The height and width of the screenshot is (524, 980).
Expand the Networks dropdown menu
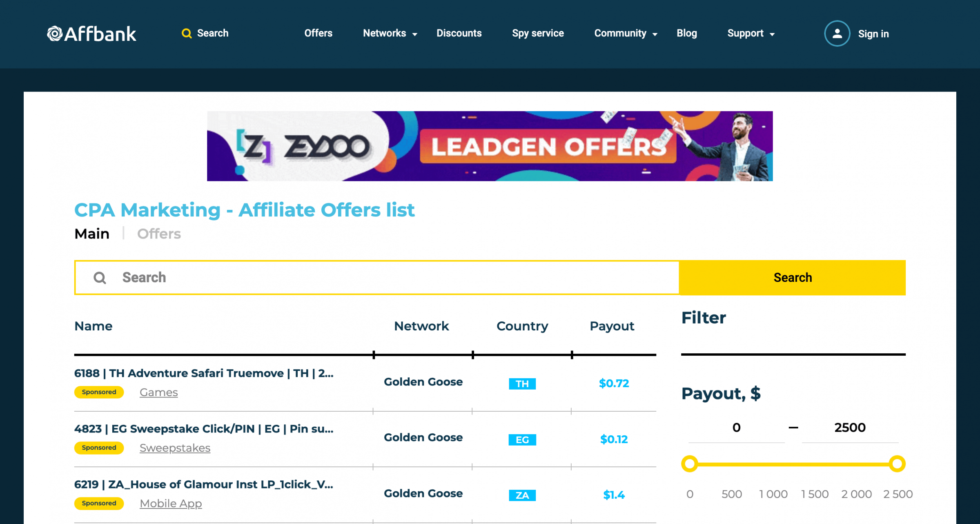(390, 33)
